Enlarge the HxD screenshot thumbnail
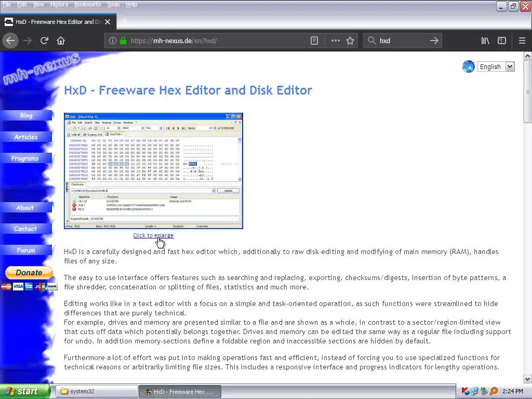Image resolution: width=532 pixels, height=399 pixels. [153, 170]
